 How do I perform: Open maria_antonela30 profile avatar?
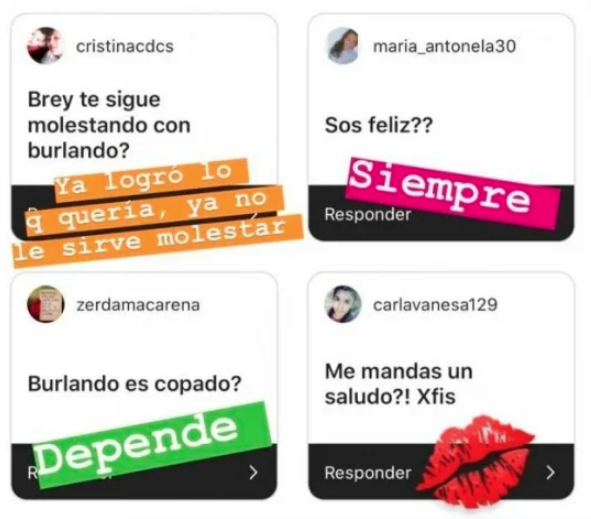point(343,46)
